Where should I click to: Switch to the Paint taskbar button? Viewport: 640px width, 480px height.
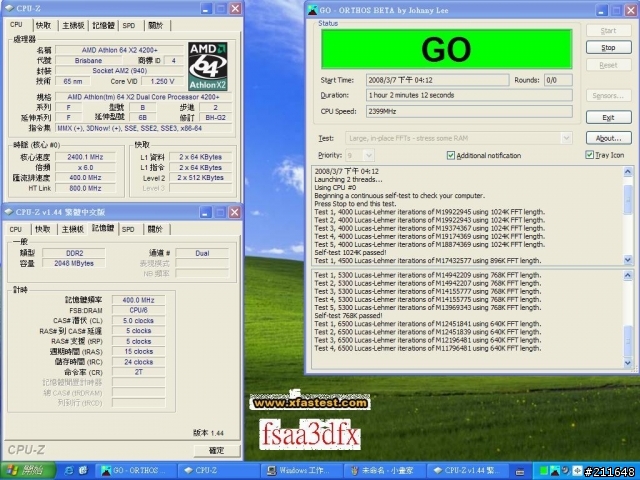click(384, 471)
